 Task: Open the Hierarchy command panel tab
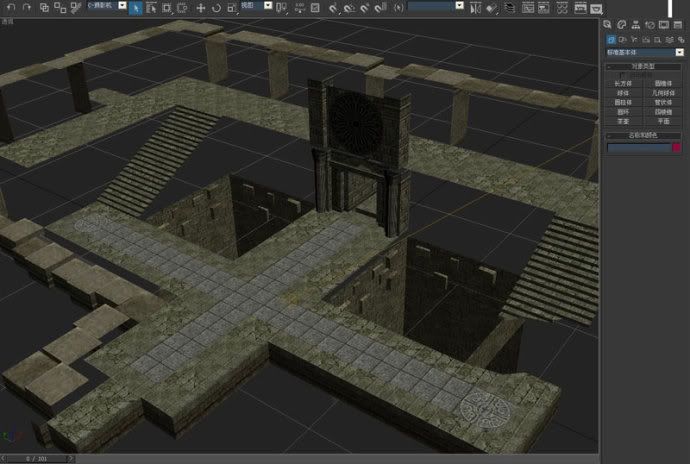click(635, 24)
